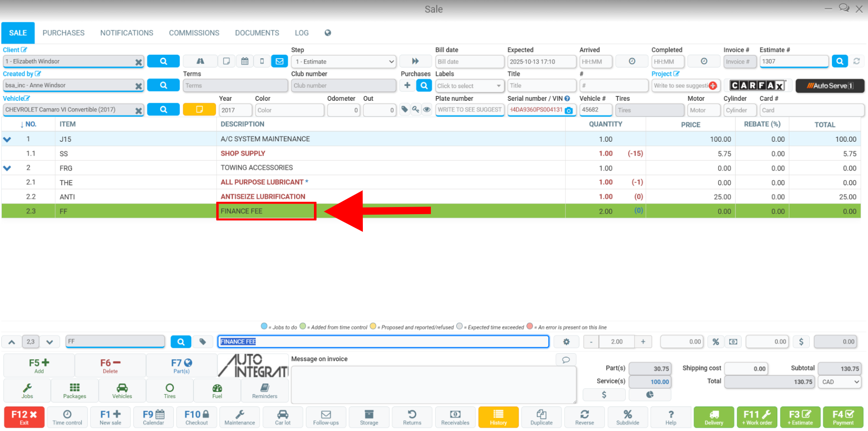The image size is (868, 431).
Task: Open the F10 Checkout lock button
Action: 197,417
